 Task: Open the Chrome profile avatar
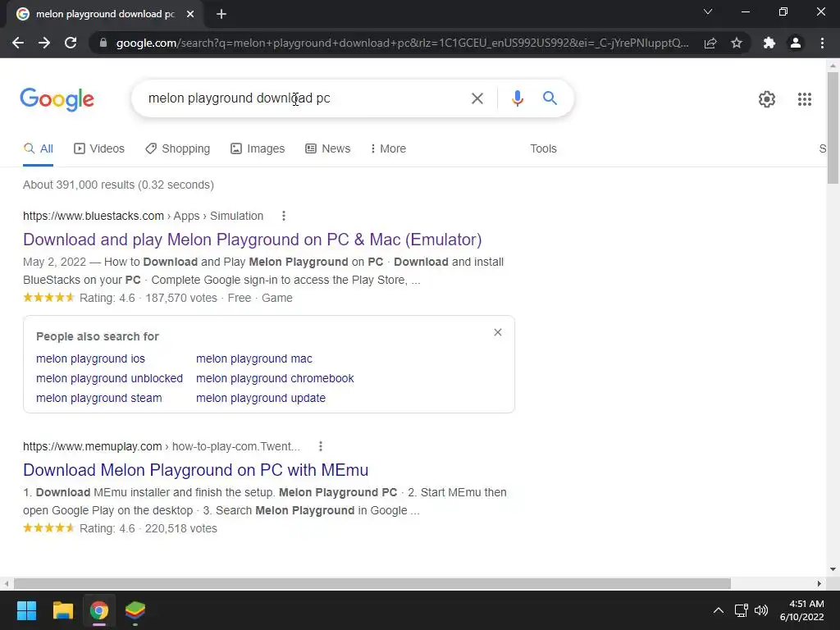[x=796, y=43]
